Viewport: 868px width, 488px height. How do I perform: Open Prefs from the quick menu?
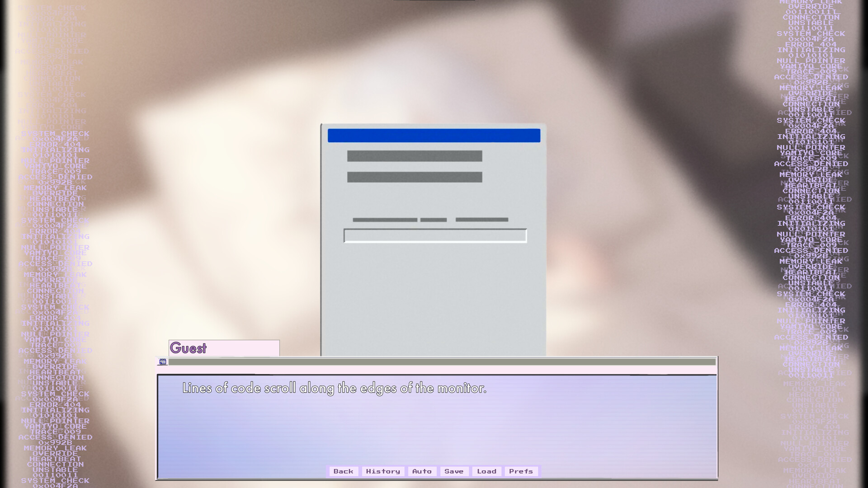click(520, 471)
